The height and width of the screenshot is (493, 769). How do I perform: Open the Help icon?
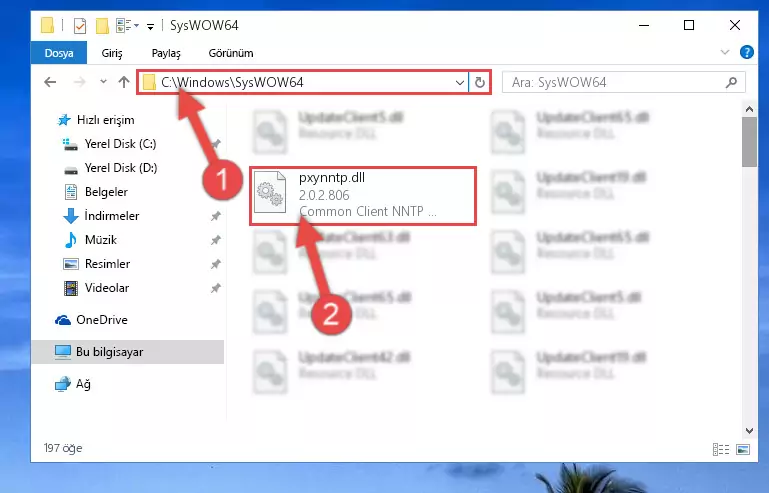tap(746, 52)
